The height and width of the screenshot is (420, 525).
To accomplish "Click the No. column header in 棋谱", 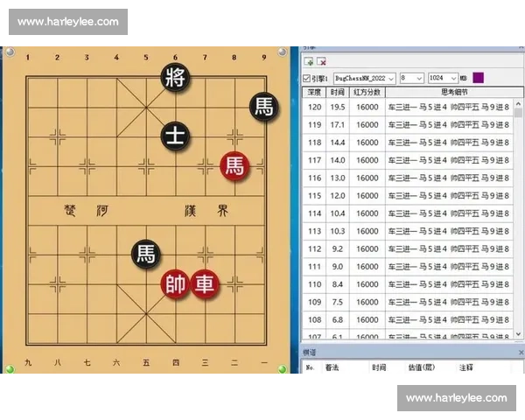I will tap(310, 367).
